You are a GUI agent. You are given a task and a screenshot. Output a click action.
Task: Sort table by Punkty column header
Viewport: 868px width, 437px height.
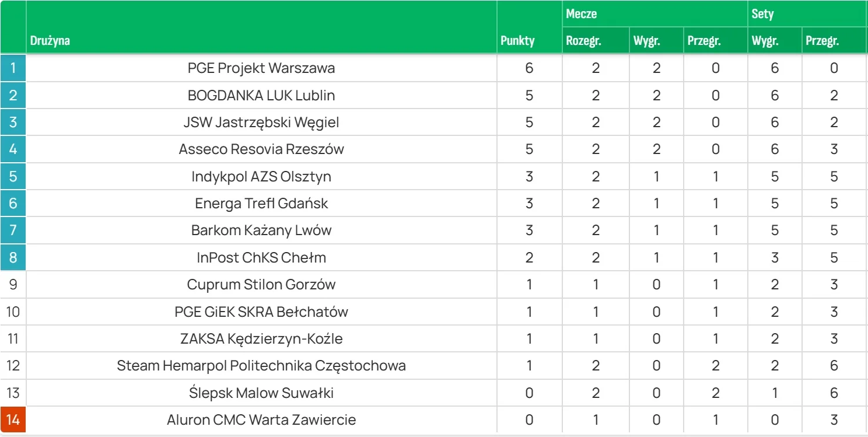click(517, 41)
